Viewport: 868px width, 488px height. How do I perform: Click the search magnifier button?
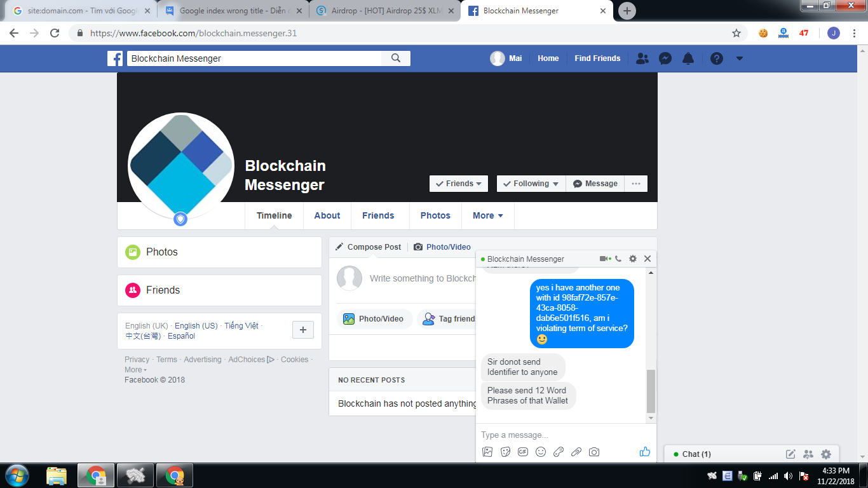click(396, 58)
